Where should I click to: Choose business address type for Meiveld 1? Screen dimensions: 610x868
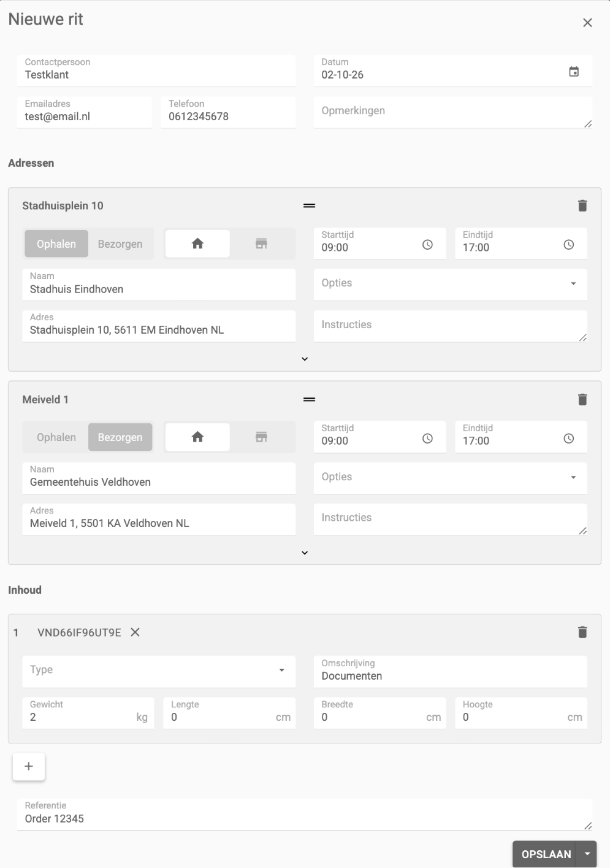click(x=261, y=437)
